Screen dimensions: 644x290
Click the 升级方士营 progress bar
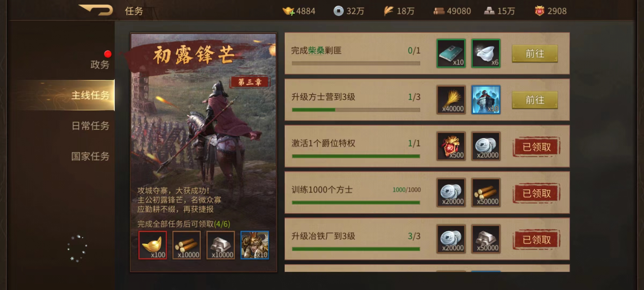356,110
